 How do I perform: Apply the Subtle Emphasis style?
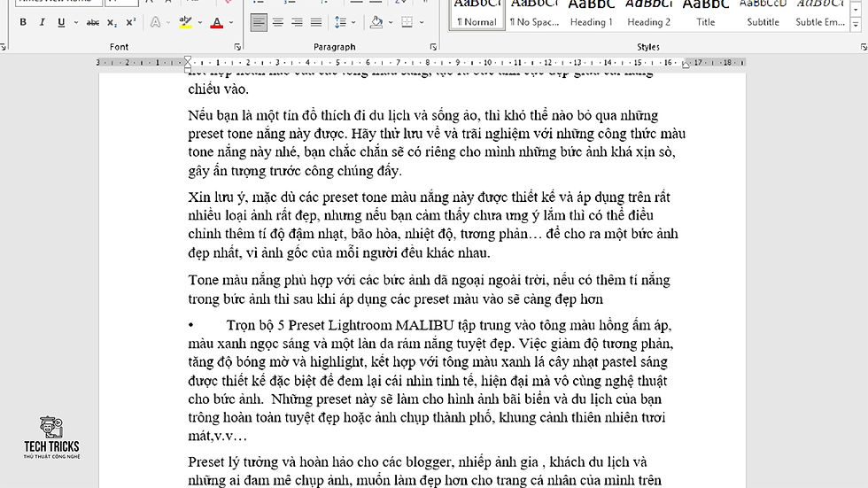point(820,14)
